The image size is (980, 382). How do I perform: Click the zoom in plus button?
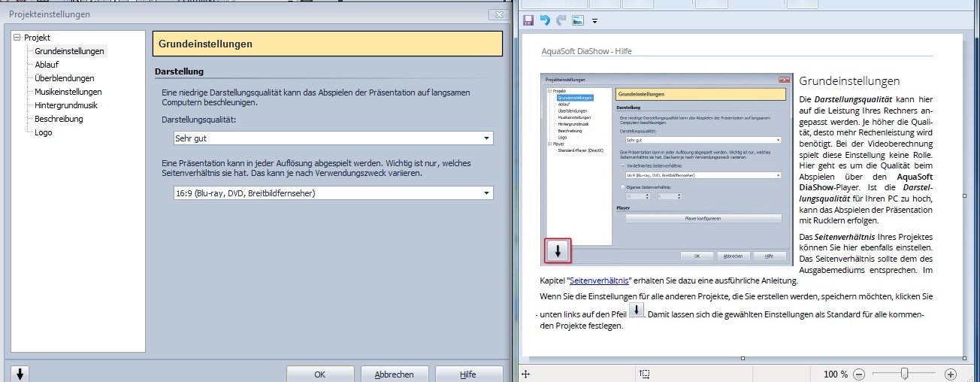(951, 374)
